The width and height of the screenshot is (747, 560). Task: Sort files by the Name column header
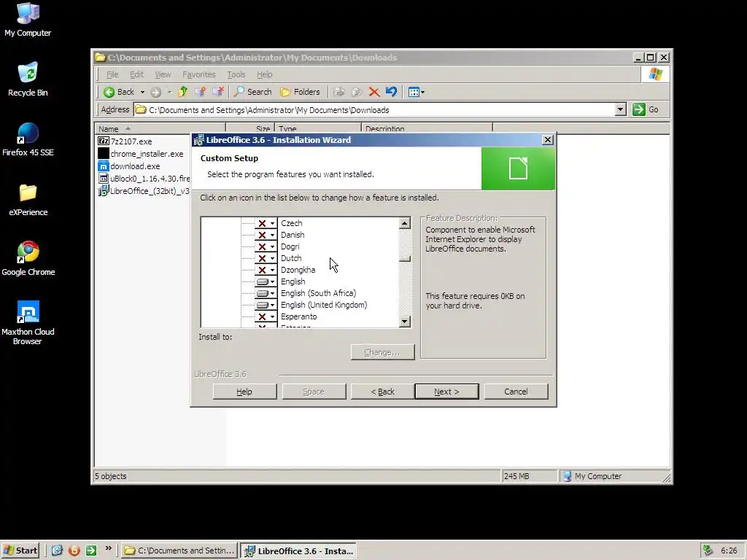tap(160, 129)
